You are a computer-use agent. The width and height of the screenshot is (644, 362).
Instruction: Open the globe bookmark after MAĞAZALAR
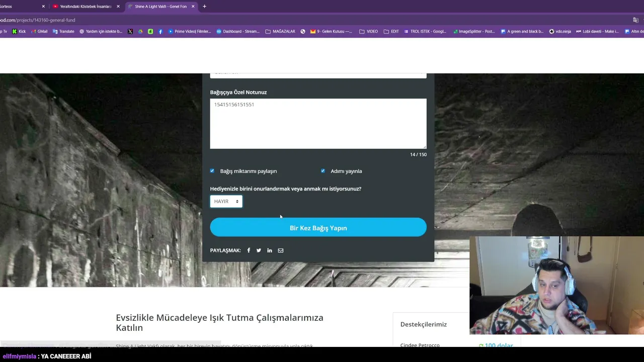pos(303,31)
